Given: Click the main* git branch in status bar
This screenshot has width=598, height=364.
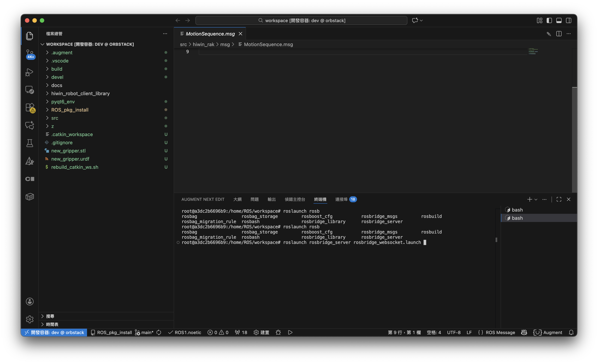Looking at the screenshot, I should pyautogui.click(x=144, y=332).
